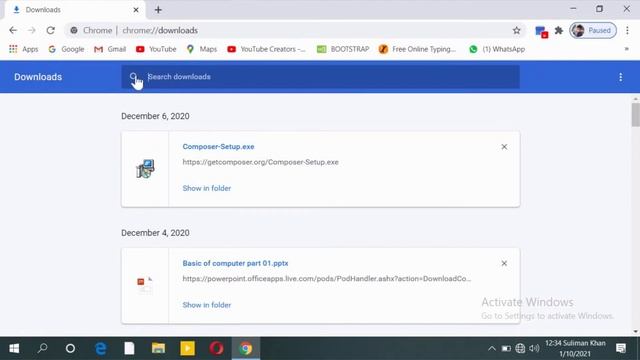
Task: Open the white document app on taskbar
Action: click(x=129, y=348)
